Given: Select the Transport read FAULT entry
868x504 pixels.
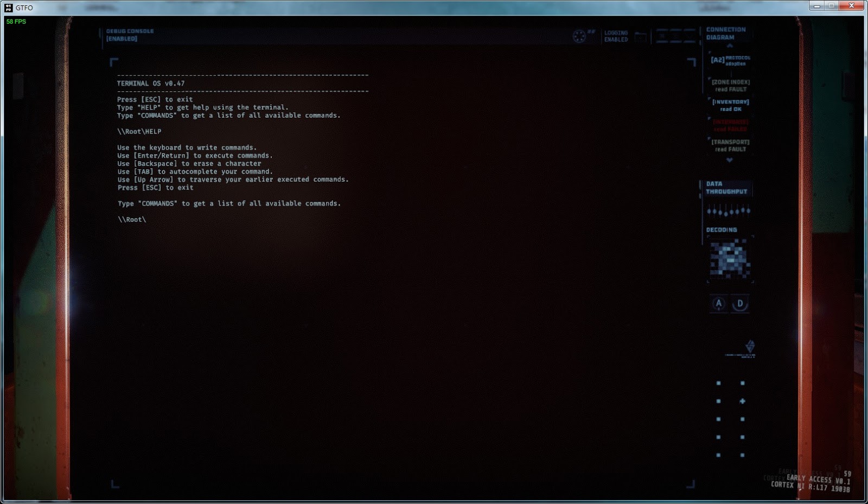Looking at the screenshot, I should click(x=730, y=145).
